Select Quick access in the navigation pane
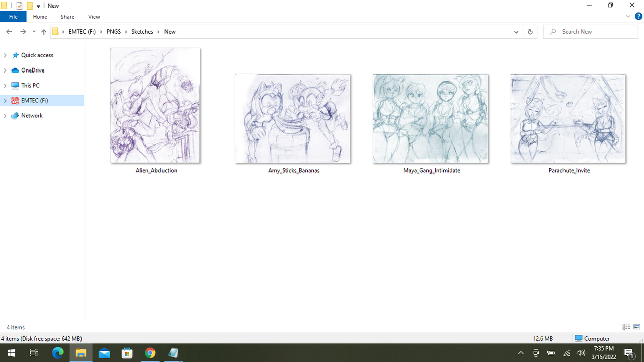The width and height of the screenshot is (644, 362). (x=37, y=55)
